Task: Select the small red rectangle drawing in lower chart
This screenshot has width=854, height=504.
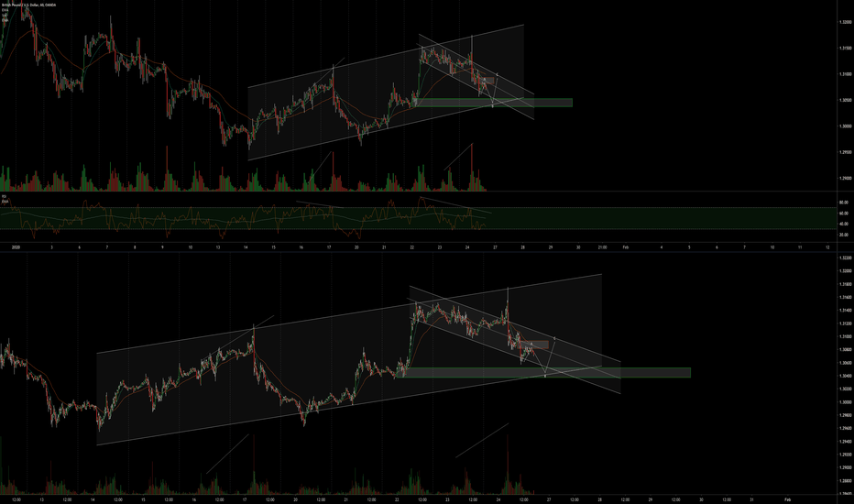Action: click(x=537, y=345)
